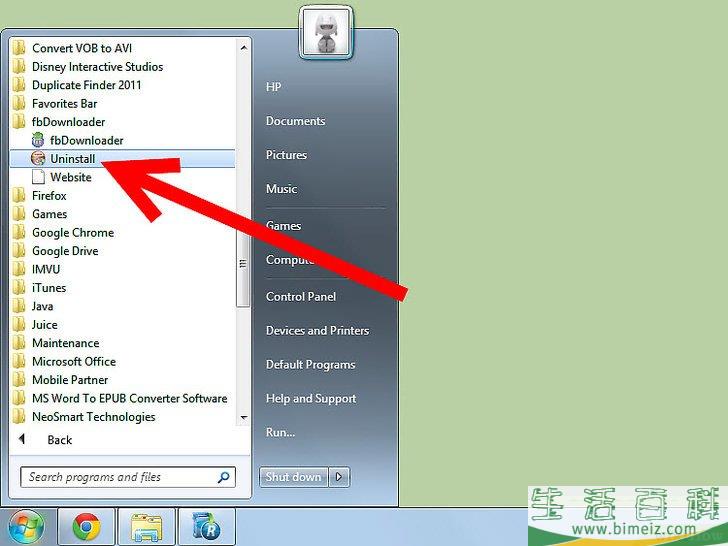
Task: Open the Java program folder
Action: pyautogui.click(x=42, y=306)
